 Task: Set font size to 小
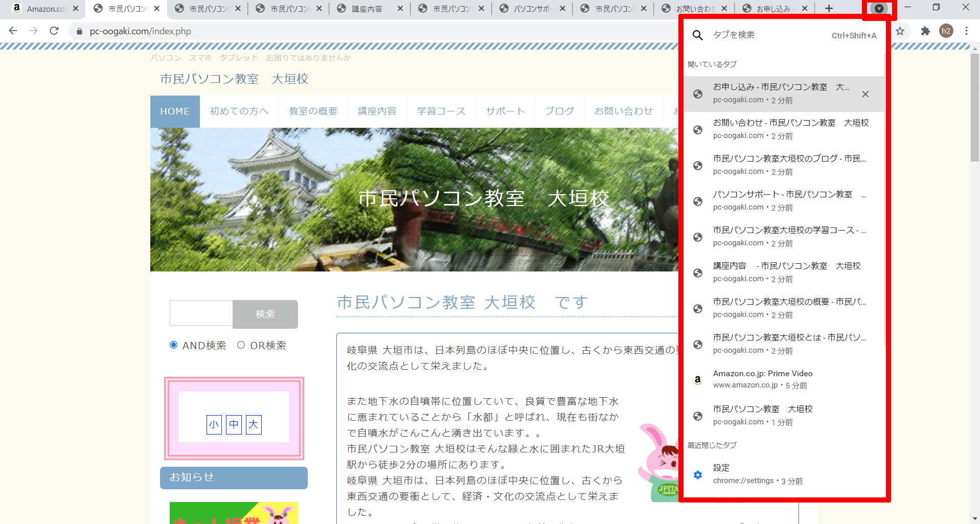214,424
